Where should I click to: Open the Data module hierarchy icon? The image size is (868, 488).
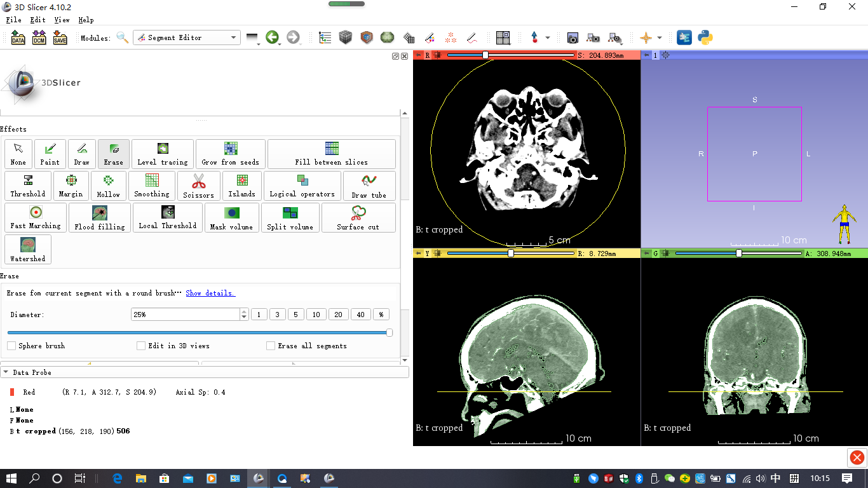click(325, 38)
